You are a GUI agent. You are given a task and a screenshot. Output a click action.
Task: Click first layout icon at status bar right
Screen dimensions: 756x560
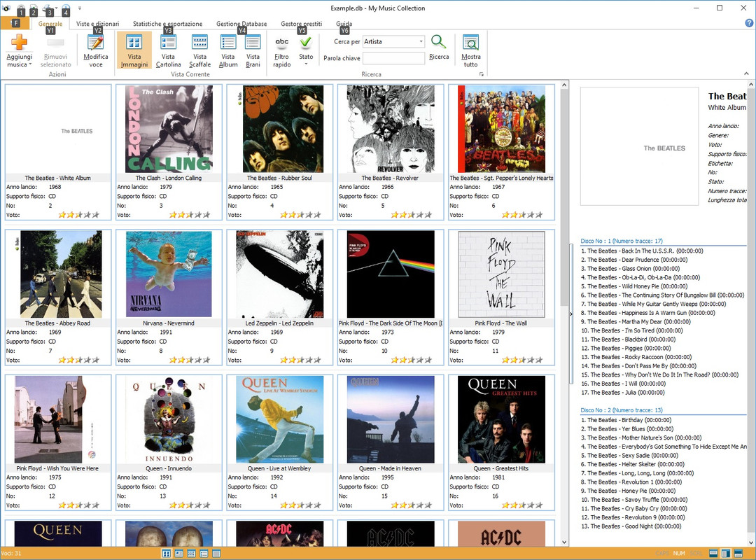point(713,553)
